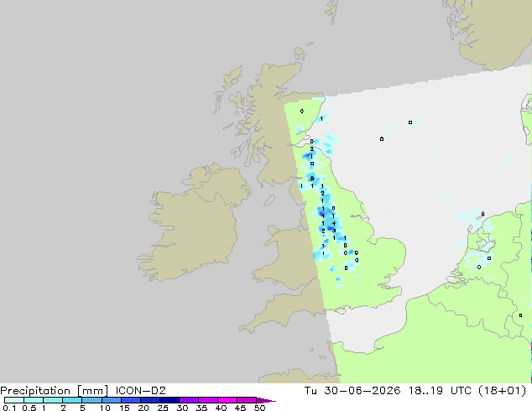Click the '20' legend scale label
The width and height of the screenshot is (532, 411).
pos(143,408)
